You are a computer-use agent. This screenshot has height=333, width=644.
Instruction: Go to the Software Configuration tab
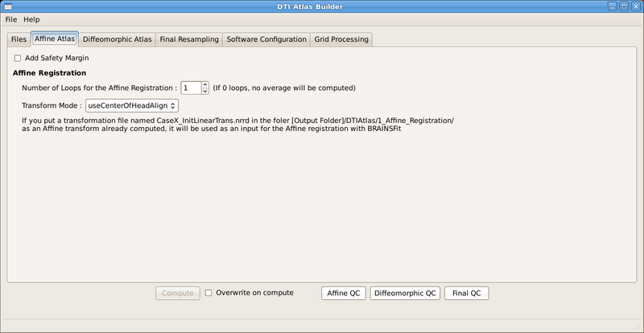(x=266, y=39)
